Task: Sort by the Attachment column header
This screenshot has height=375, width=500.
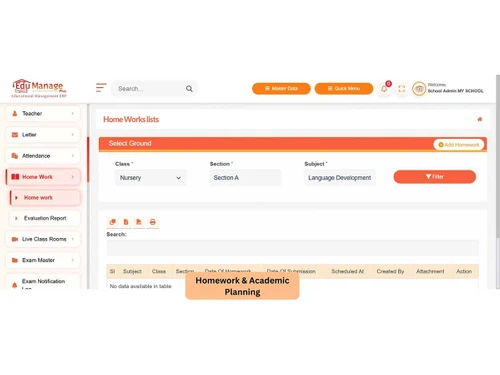Action: click(430, 271)
